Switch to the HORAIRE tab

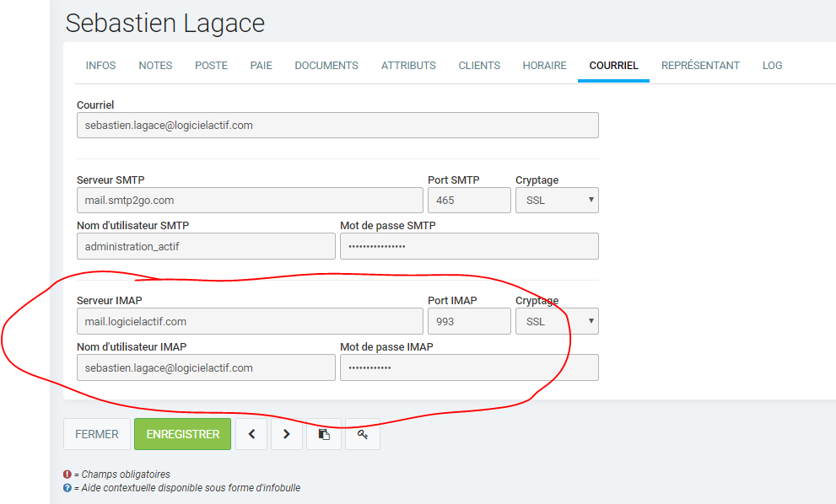click(544, 66)
